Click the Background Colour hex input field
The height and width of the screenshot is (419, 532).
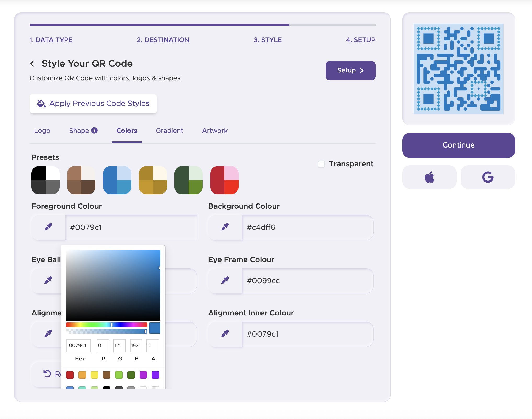(x=307, y=227)
